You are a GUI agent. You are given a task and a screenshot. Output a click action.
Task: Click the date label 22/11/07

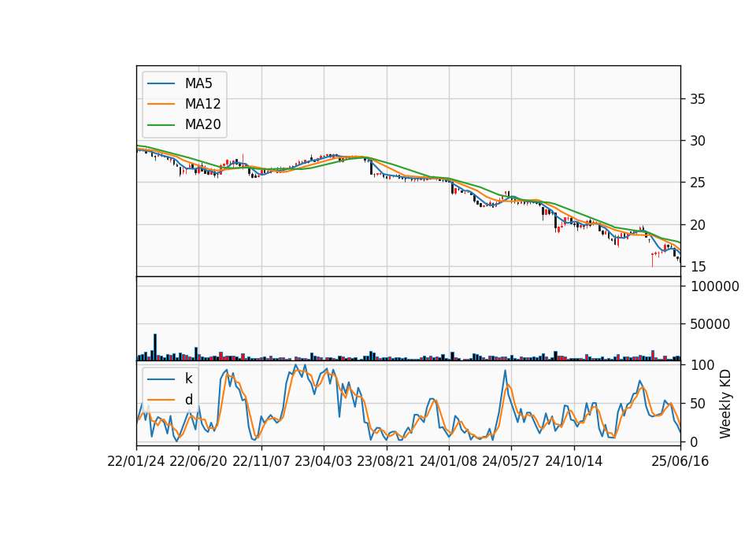(x=261, y=461)
